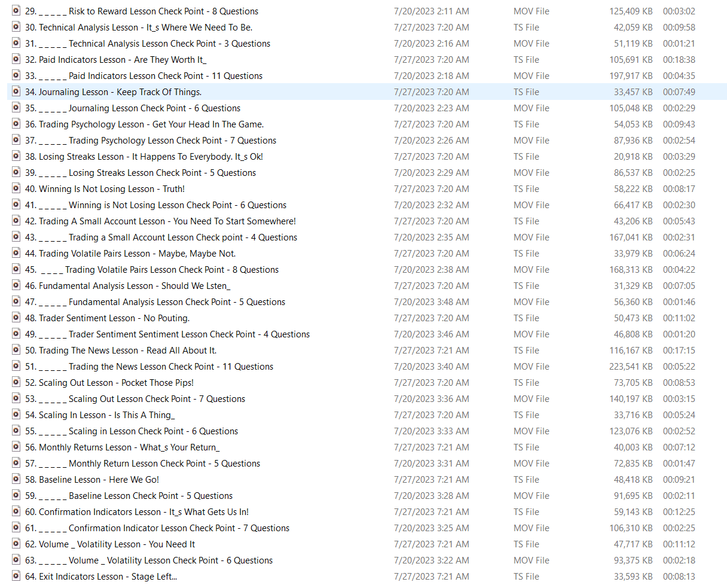Select 45. Trading Volatile Pairs Lesson Check Point
The image size is (727, 588).
tap(152, 270)
